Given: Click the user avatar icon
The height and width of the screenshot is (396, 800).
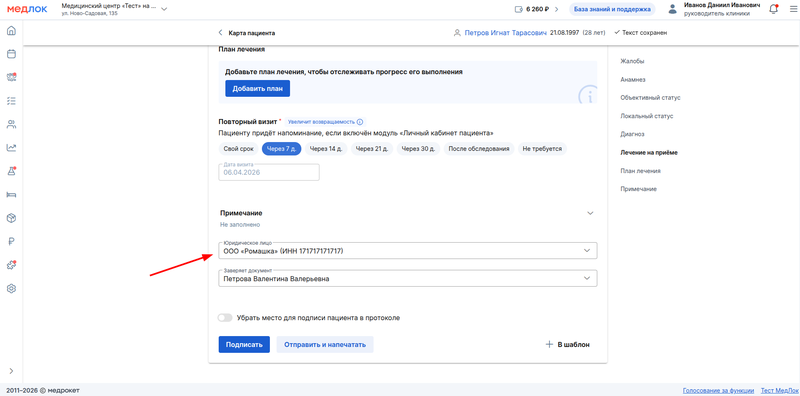Looking at the screenshot, I should coord(672,9).
